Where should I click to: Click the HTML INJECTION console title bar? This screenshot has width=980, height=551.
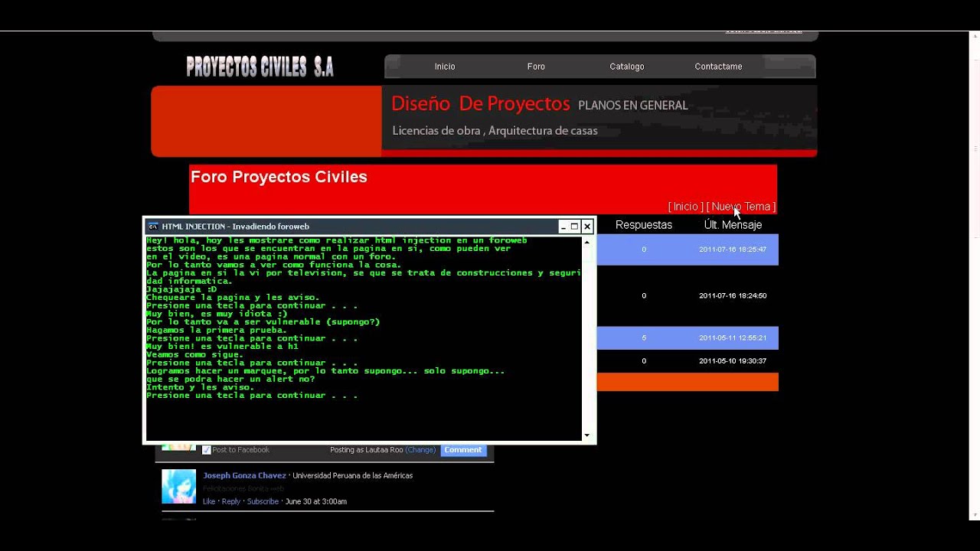point(352,227)
